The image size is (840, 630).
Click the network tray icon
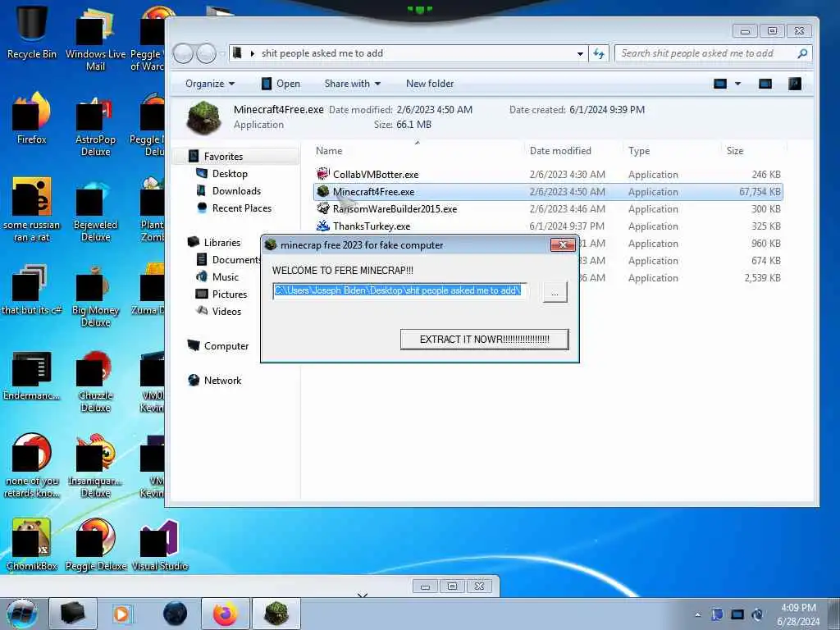point(737,614)
